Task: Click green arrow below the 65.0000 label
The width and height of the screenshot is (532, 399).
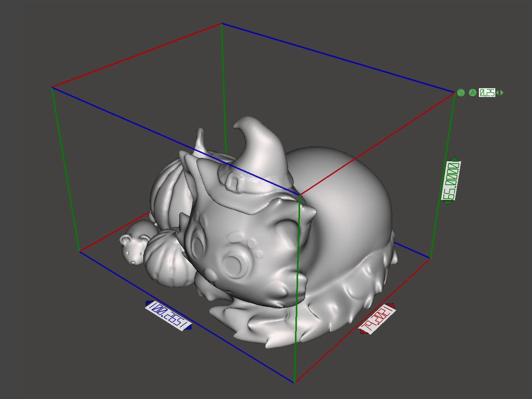Action: tap(448, 203)
